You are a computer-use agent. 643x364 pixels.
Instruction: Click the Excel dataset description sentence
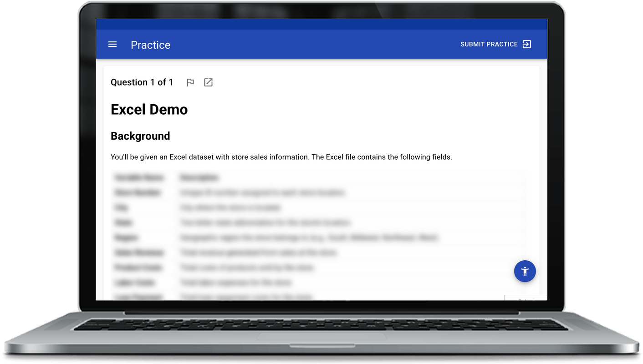click(281, 157)
